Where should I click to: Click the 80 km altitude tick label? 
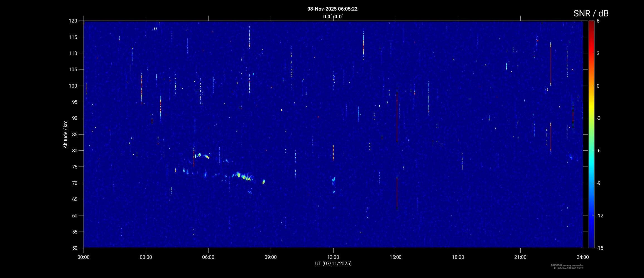click(x=74, y=151)
